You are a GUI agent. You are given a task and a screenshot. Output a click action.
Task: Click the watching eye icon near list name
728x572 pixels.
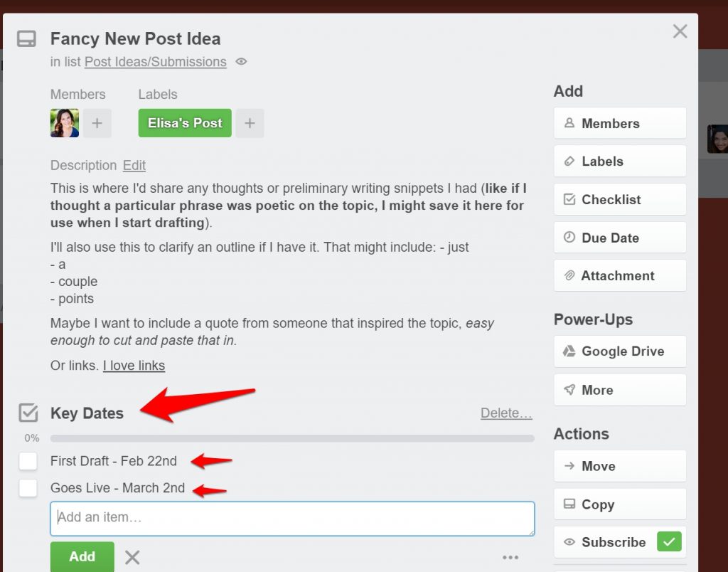pos(241,61)
